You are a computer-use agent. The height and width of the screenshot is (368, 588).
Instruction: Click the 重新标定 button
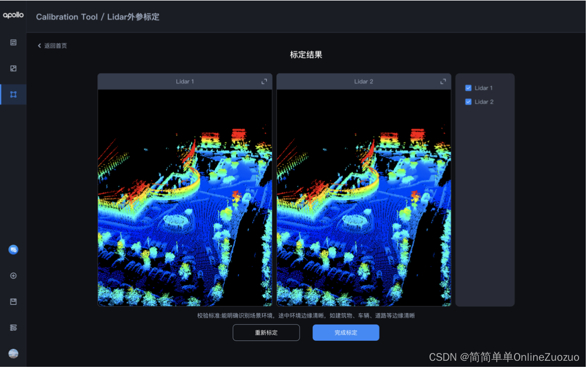tap(266, 333)
